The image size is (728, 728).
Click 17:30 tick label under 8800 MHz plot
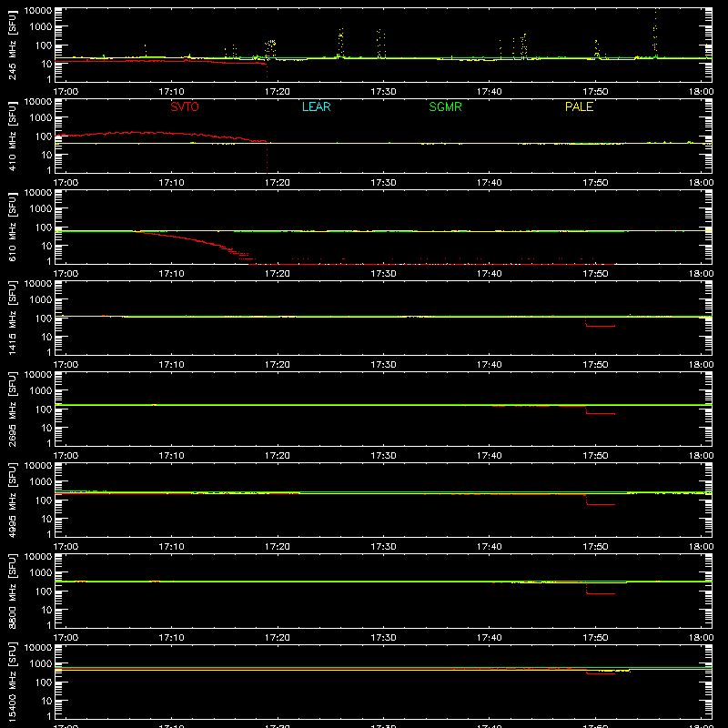(383, 638)
